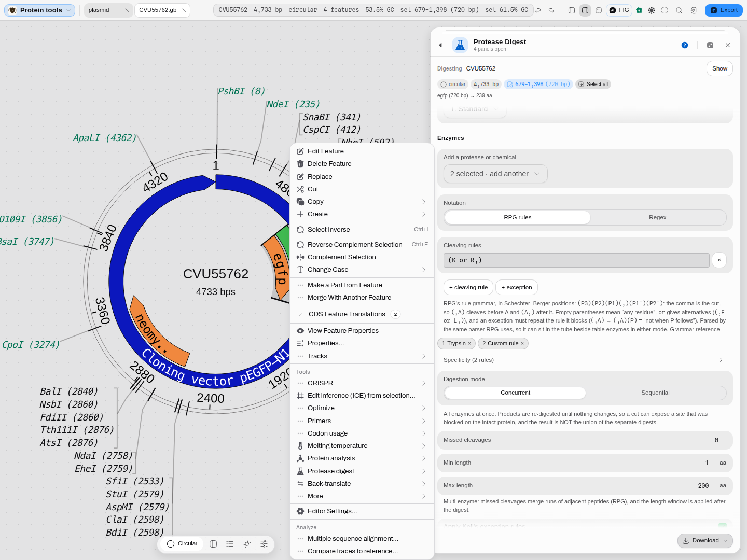Expand the Copy submenu
This screenshot has width=747, height=560.
362,202
